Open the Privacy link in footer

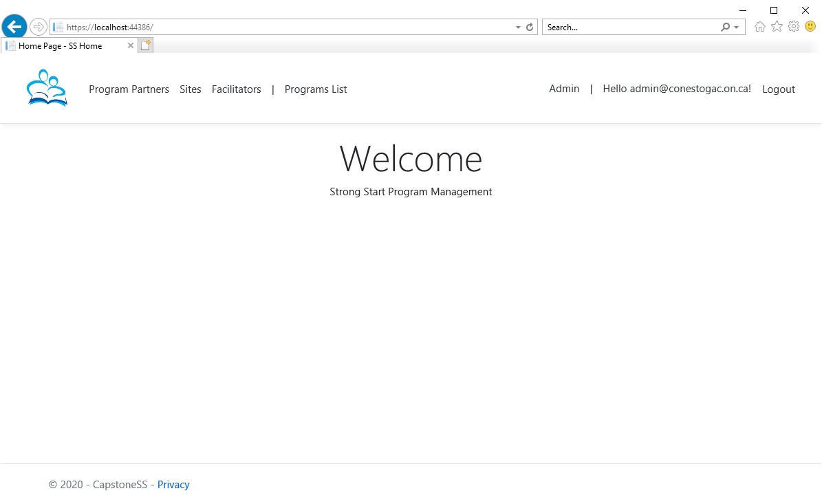[173, 485]
